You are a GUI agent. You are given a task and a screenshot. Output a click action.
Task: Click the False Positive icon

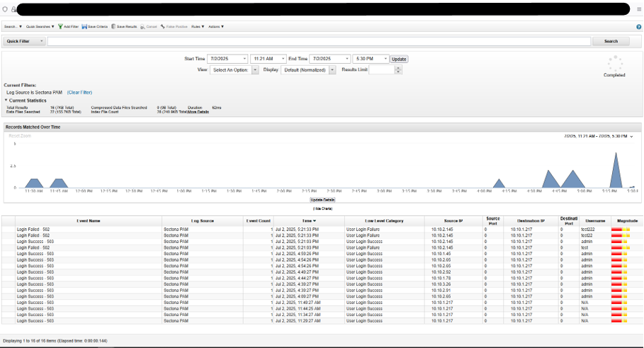coord(163,26)
